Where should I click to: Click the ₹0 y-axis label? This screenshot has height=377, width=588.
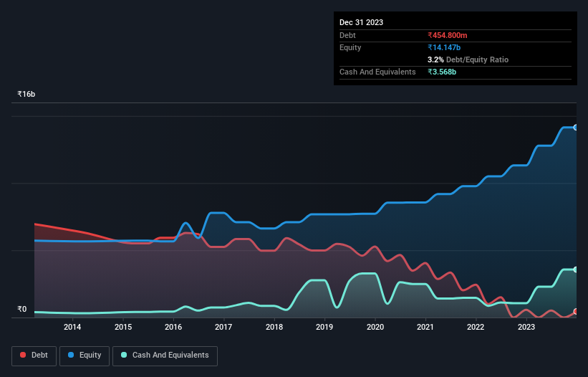point(21,309)
